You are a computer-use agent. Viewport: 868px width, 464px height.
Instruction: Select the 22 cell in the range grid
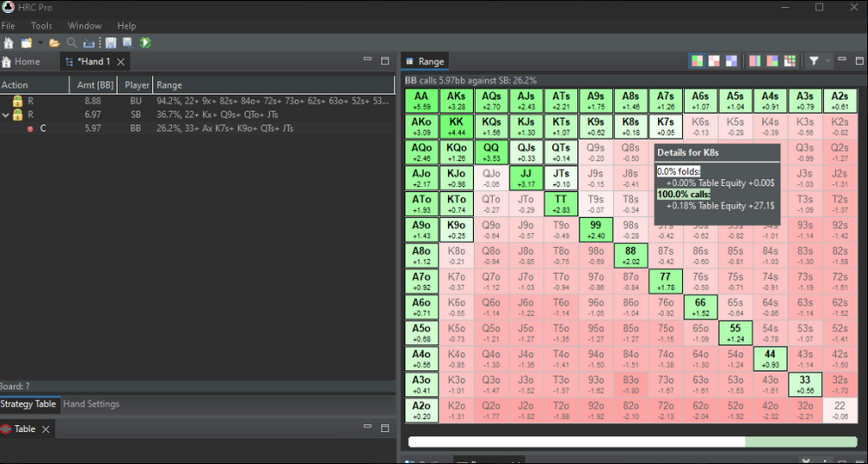pos(839,410)
